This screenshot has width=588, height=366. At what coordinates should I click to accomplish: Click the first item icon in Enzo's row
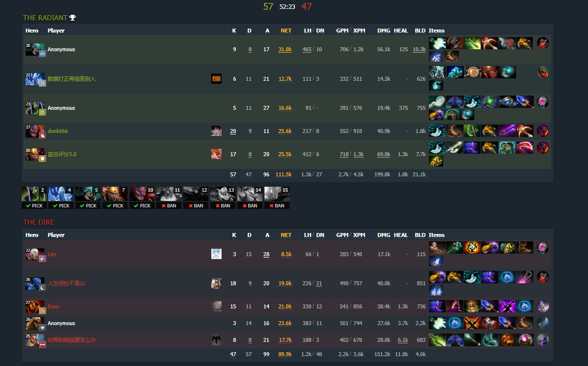pos(437,306)
